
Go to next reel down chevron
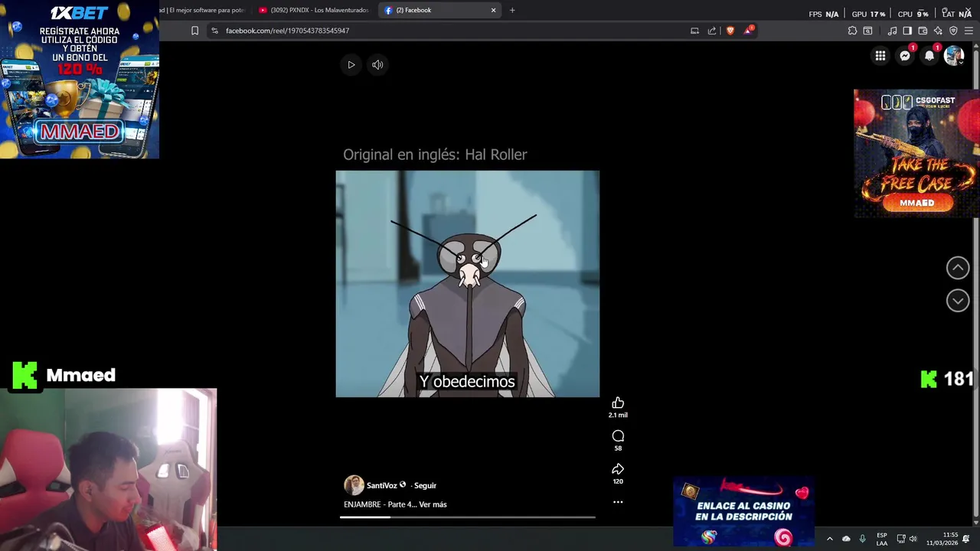[958, 301]
